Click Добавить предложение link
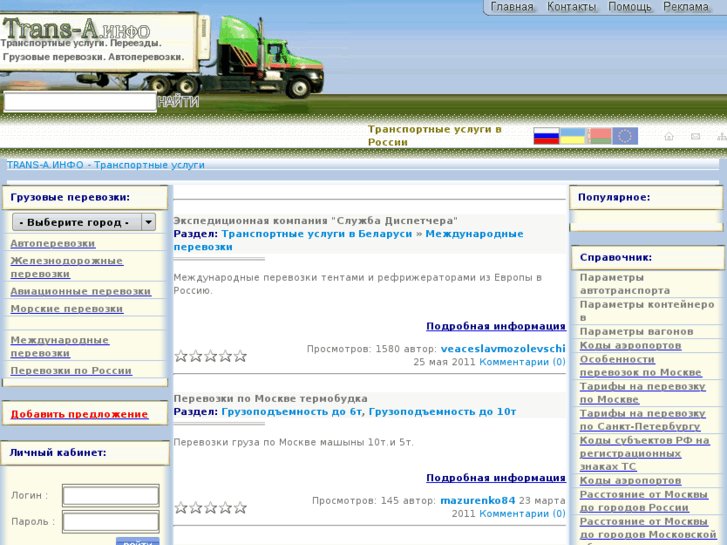This screenshot has height=545, width=727. tap(79, 414)
